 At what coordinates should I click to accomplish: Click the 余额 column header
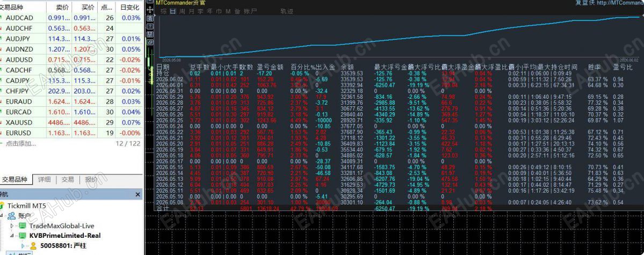pos(347,67)
